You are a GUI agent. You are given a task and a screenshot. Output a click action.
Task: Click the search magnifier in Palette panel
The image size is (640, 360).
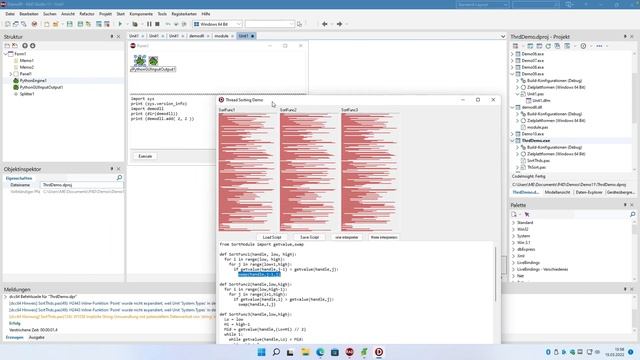tap(632, 214)
